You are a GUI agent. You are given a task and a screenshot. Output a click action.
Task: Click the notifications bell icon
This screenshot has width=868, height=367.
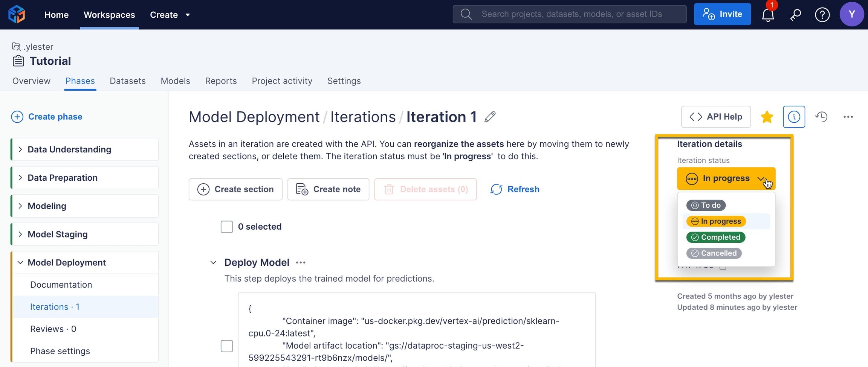[x=768, y=15]
